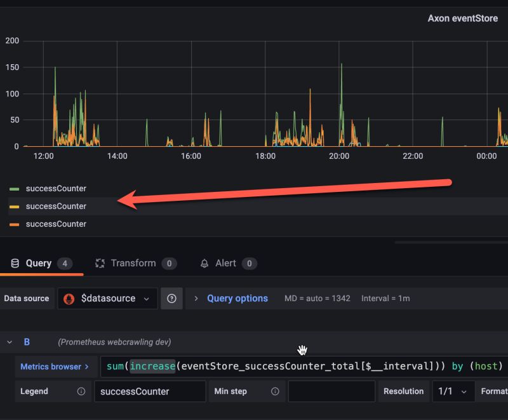Click the database icon on the Query tab
The image size is (508, 420).
15,263
